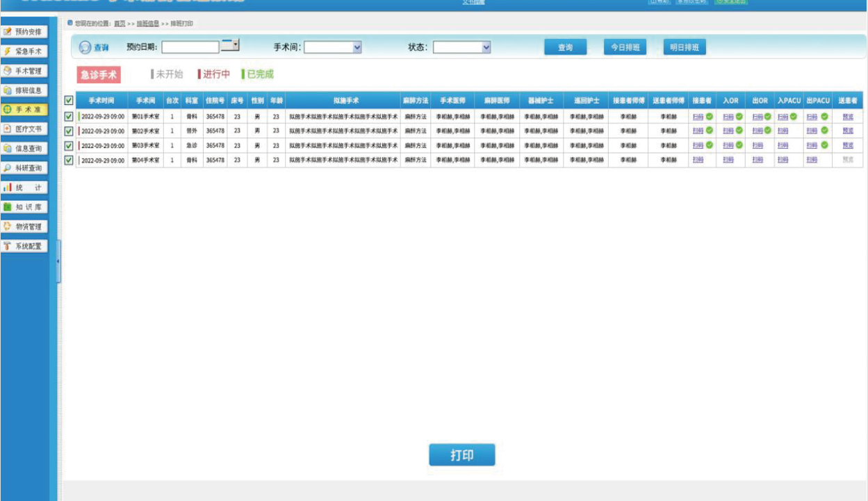This screenshot has width=868, height=501.
Task: Open 手术管理 in the sidebar menu
Action: click(28, 71)
